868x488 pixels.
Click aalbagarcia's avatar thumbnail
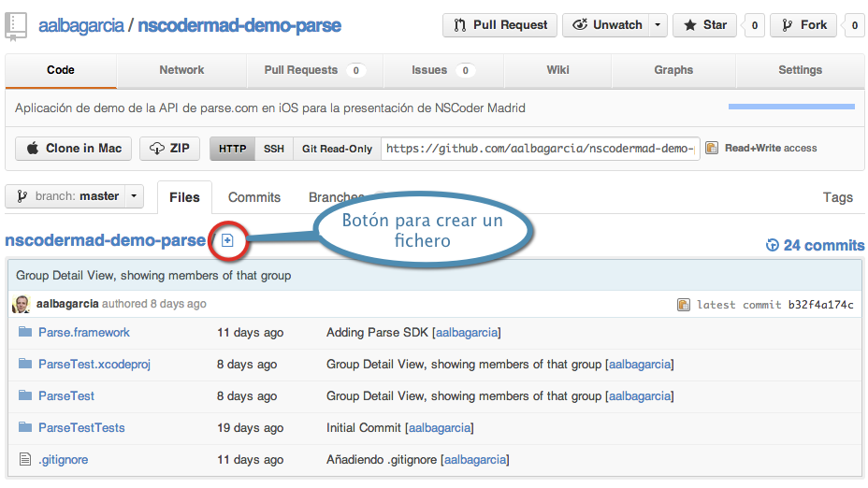[x=22, y=304]
